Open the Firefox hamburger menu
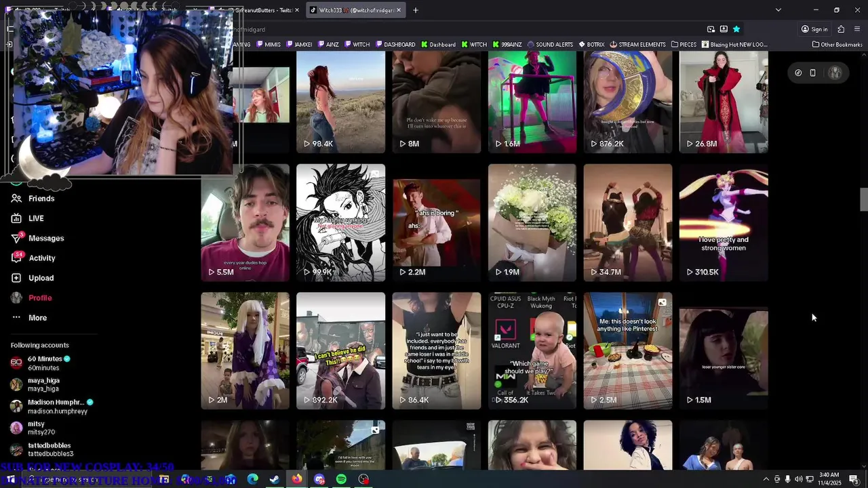Screen dimensions: 868x488 click(x=857, y=29)
